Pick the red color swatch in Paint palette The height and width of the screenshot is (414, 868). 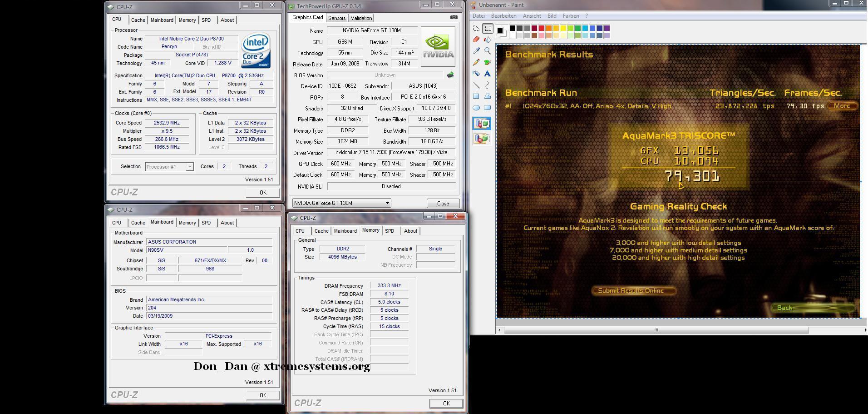(x=541, y=28)
